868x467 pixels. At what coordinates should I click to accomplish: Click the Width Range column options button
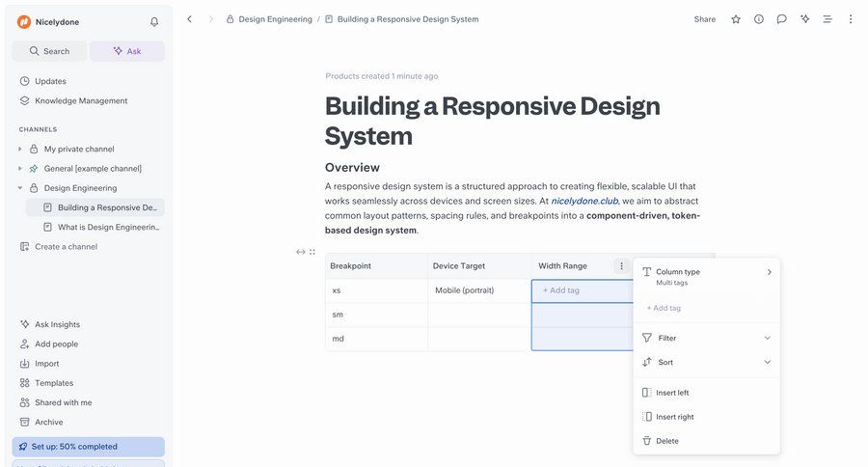point(621,266)
